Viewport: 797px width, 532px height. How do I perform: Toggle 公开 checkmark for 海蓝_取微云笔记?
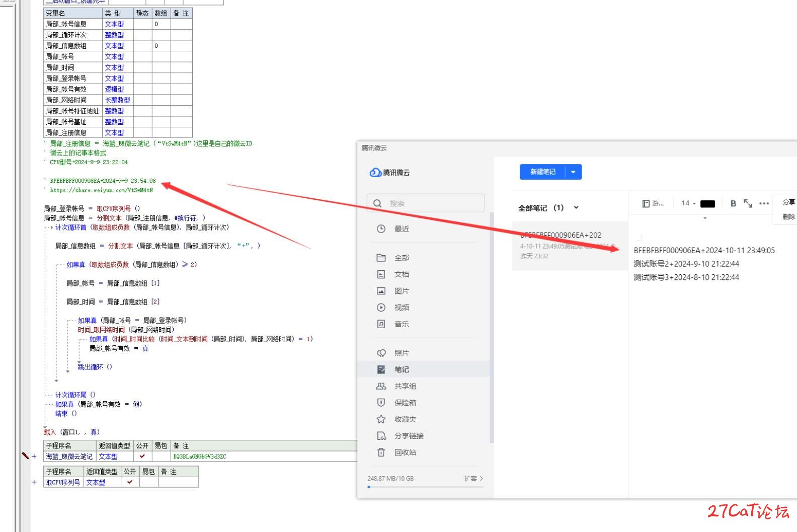(142, 457)
